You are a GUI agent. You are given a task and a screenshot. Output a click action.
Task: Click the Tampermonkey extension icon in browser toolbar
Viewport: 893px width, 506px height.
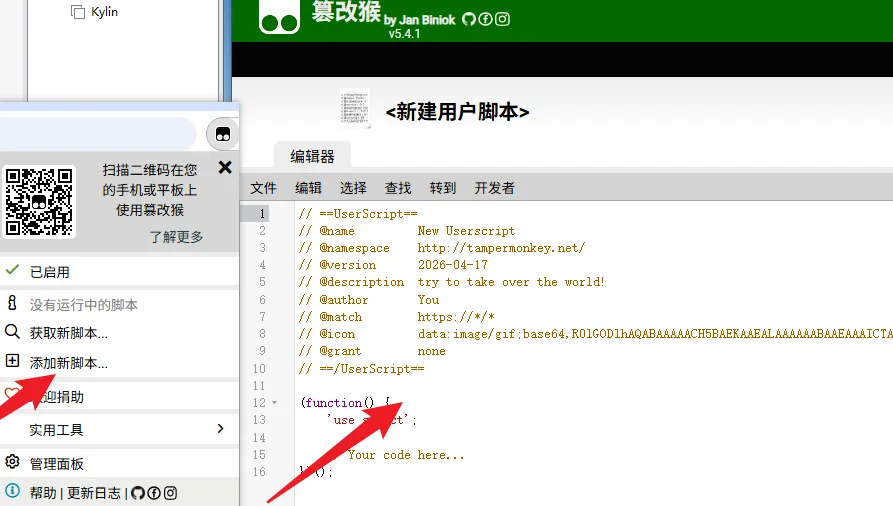tap(223, 134)
